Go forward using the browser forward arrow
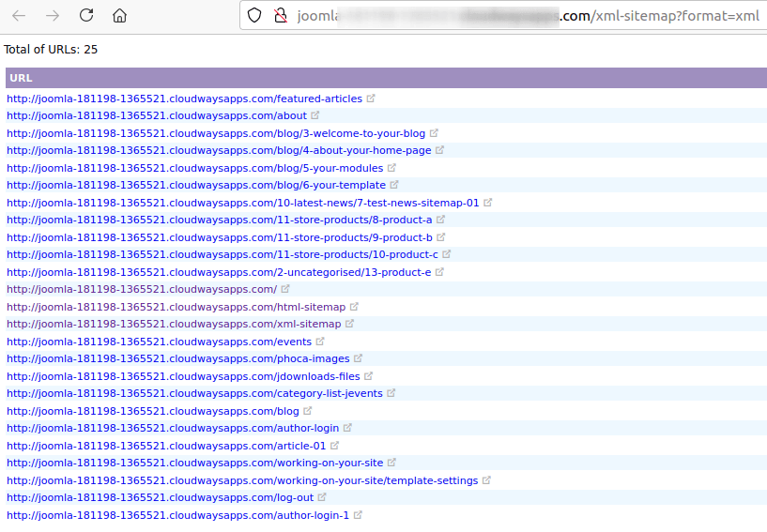 tap(53, 16)
